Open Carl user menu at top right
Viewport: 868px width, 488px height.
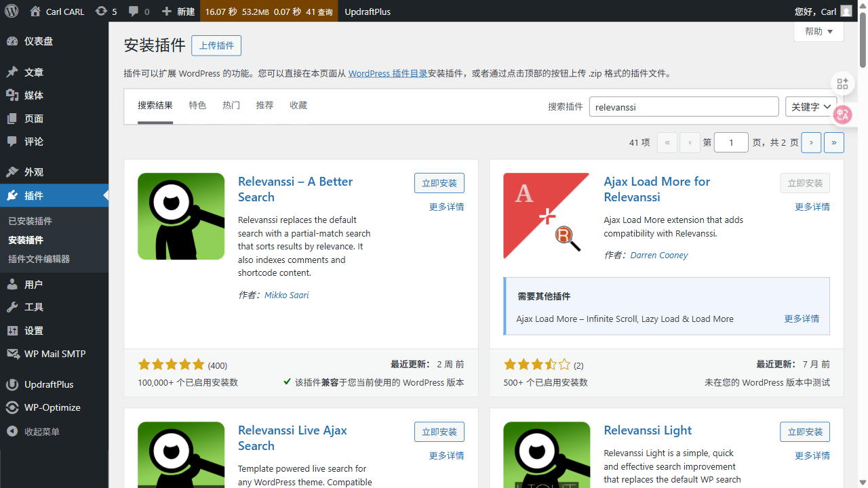point(821,11)
